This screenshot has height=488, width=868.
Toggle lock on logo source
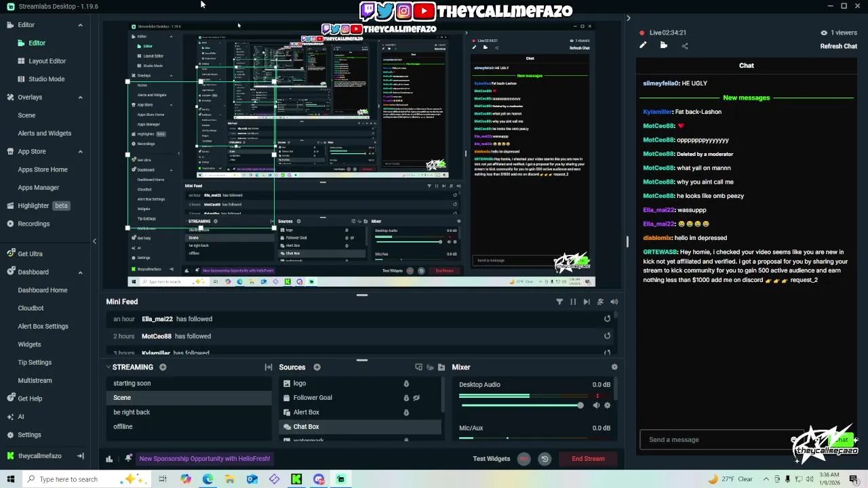pos(406,384)
